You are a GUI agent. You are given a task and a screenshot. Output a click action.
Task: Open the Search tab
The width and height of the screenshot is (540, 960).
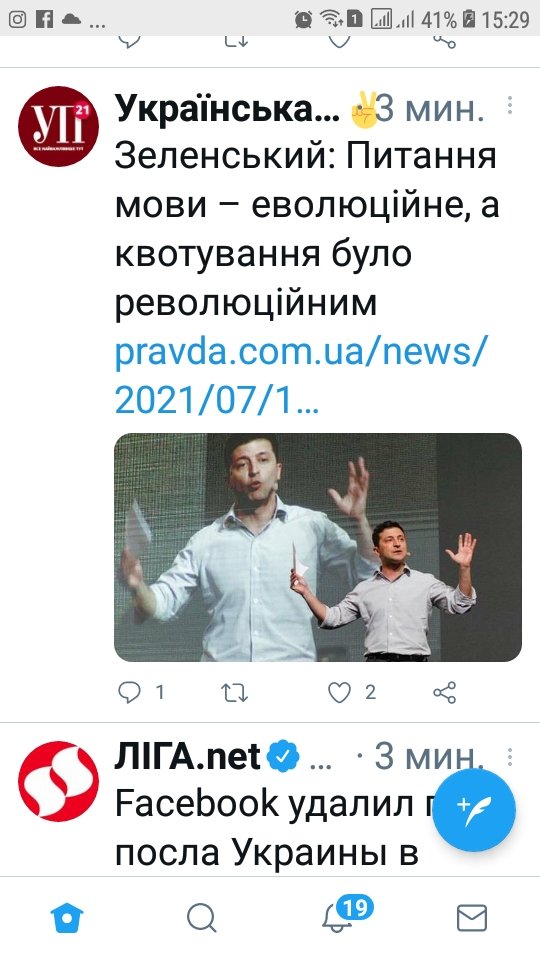[201, 918]
